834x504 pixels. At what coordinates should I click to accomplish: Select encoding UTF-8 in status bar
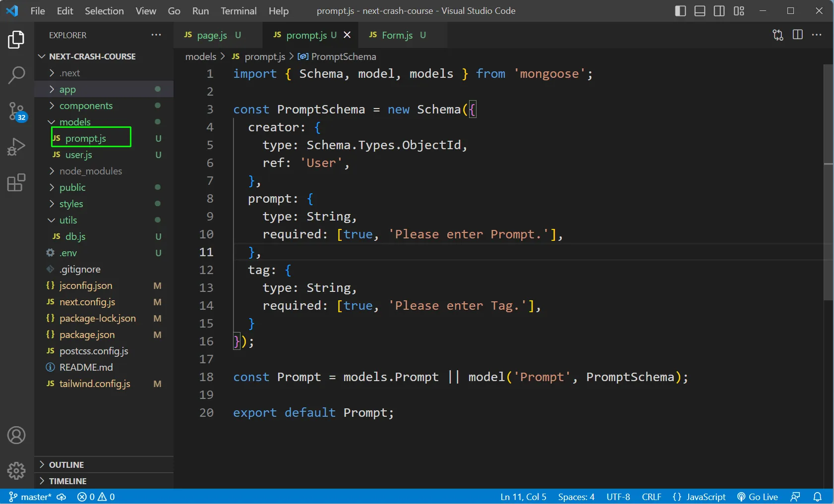click(618, 497)
